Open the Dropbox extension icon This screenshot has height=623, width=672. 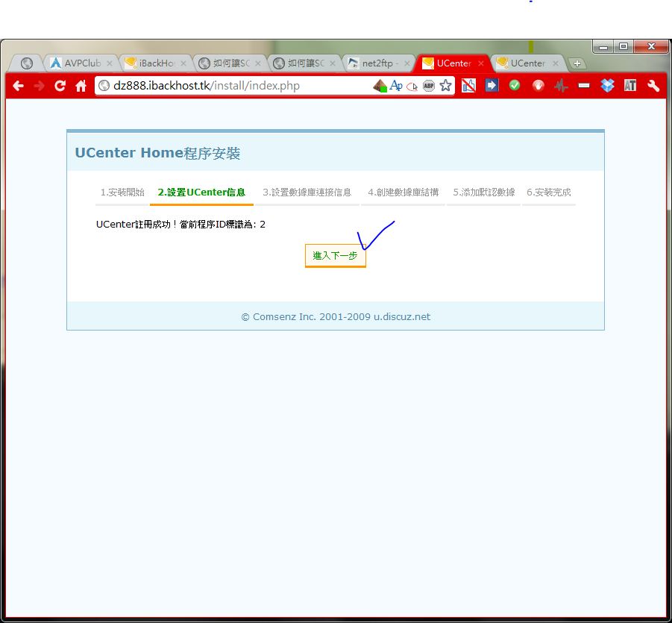point(607,86)
